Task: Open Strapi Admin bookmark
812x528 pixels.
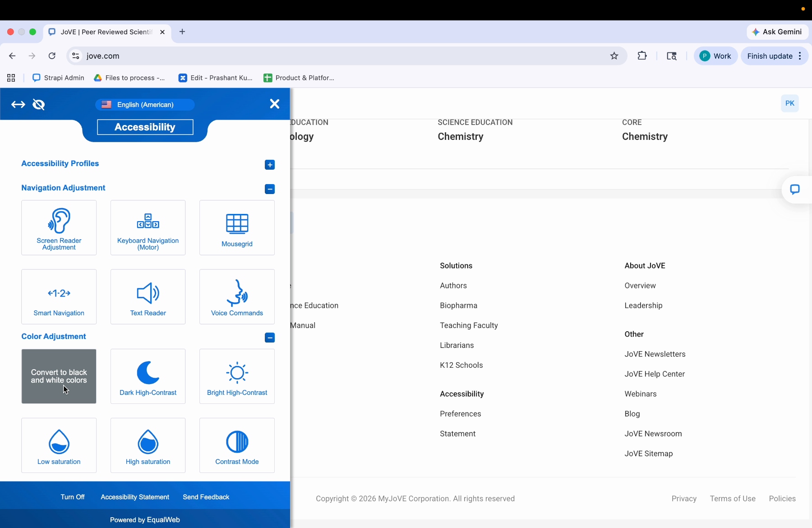Action: (x=59, y=78)
